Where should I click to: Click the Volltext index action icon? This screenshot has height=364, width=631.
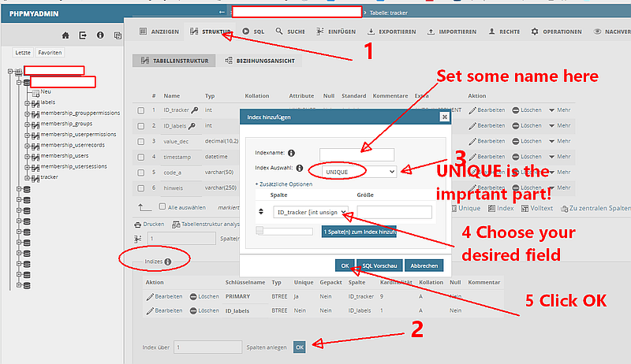[525, 208]
